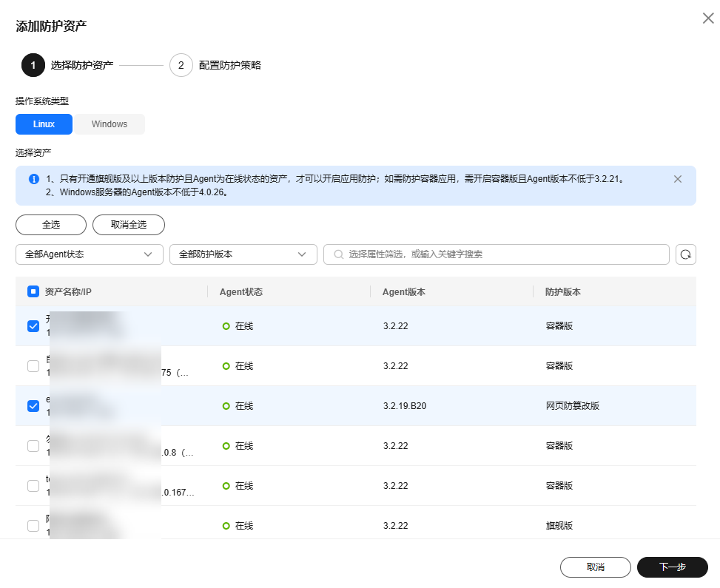Click the 取消全选 button
This screenshot has height=588, width=720.
tap(128, 225)
